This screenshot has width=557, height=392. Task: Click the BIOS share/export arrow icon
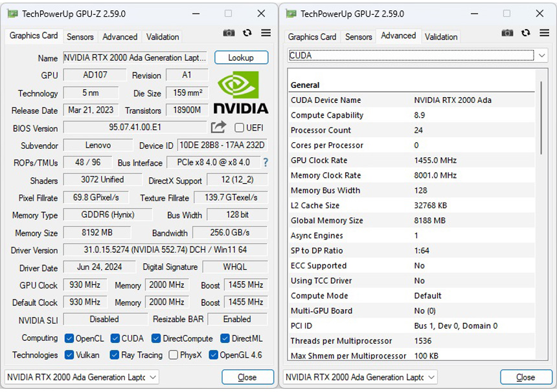click(218, 127)
